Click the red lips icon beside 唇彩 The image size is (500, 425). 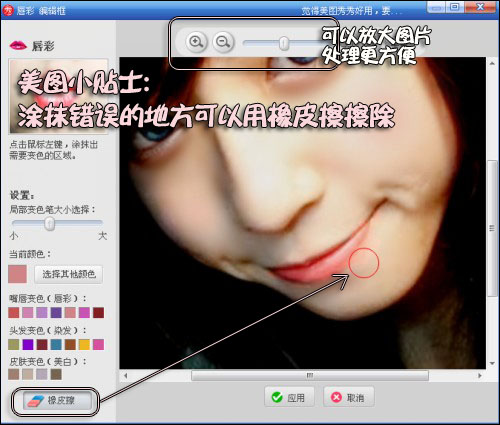(x=18, y=45)
